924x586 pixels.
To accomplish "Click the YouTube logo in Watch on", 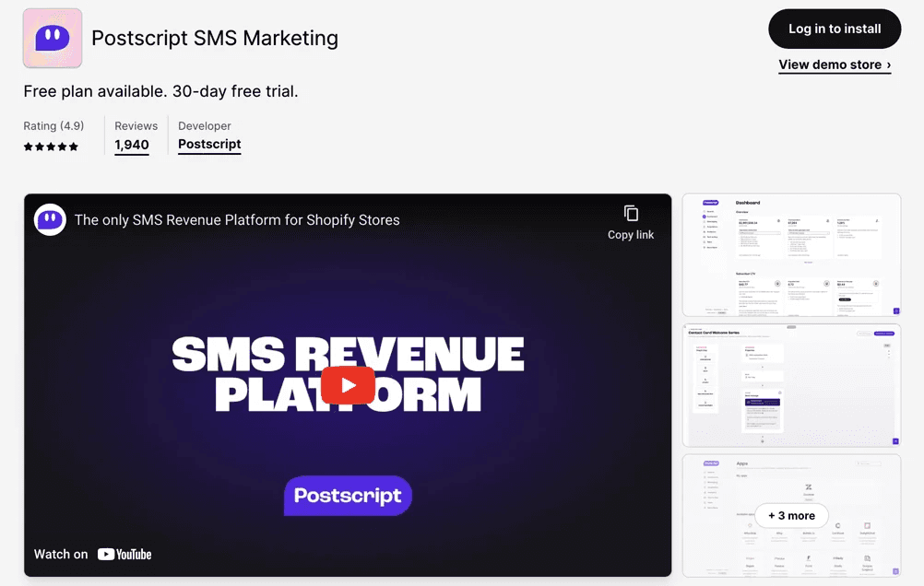I will click(124, 554).
